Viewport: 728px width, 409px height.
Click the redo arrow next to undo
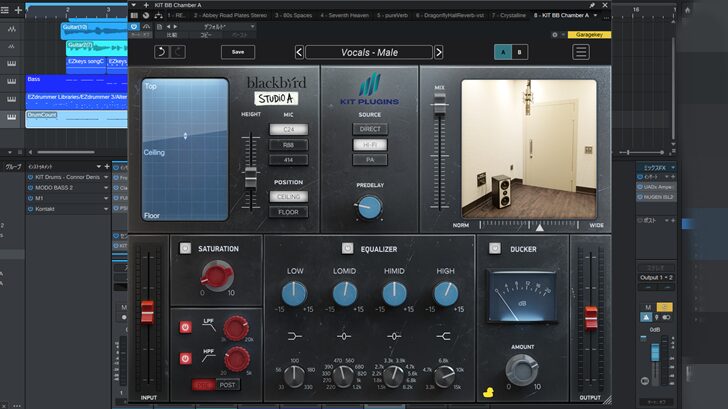coord(178,52)
